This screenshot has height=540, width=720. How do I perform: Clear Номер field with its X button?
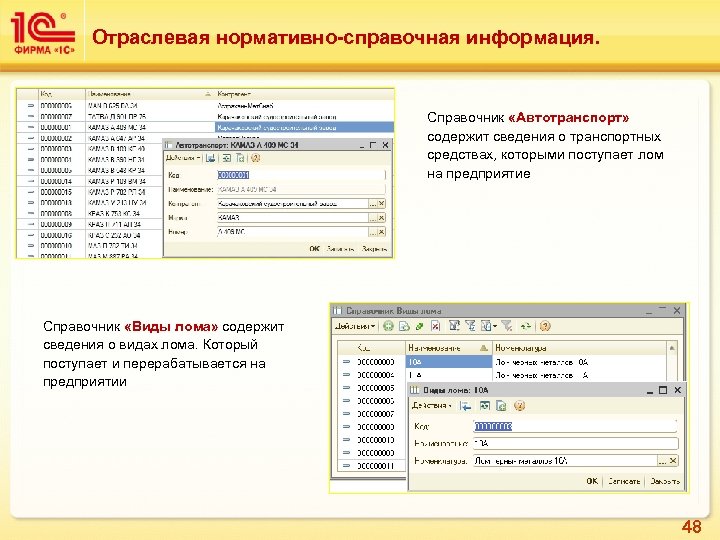(381, 232)
